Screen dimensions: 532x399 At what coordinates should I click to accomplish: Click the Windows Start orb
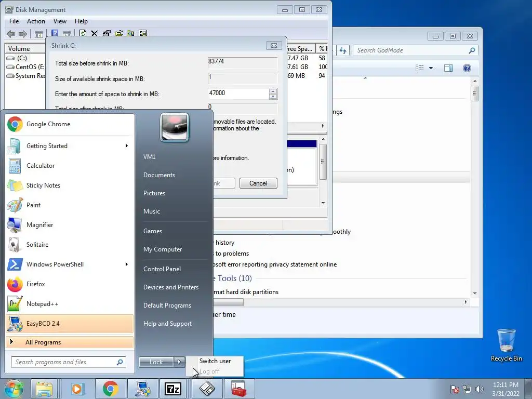tap(14, 389)
